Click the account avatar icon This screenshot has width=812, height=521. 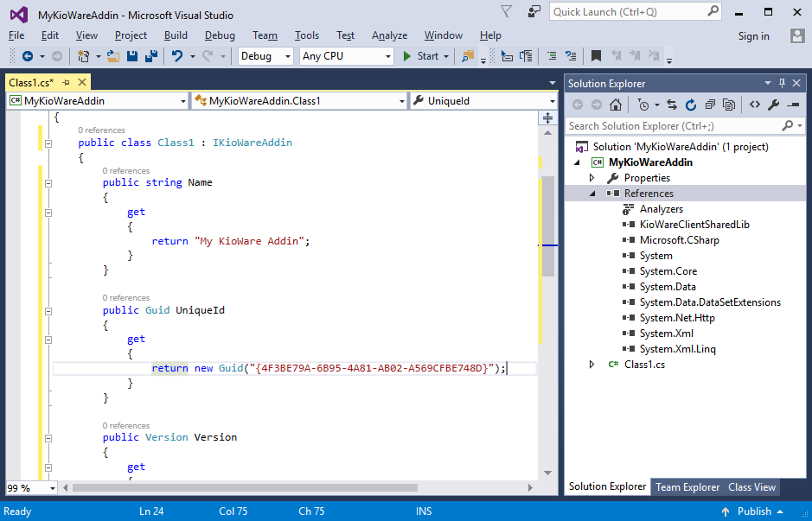[x=797, y=35]
